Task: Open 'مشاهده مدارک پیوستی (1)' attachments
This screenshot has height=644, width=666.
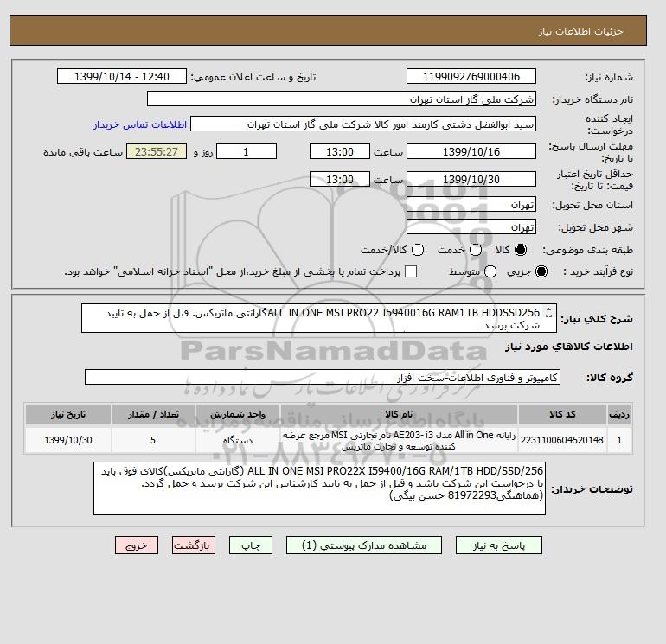Action: coord(364,545)
